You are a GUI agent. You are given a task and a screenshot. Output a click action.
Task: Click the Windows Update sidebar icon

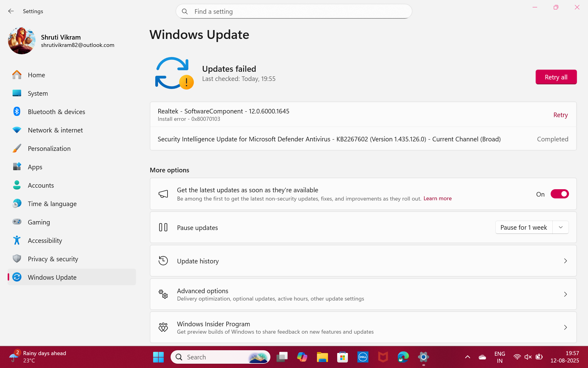coord(17,277)
